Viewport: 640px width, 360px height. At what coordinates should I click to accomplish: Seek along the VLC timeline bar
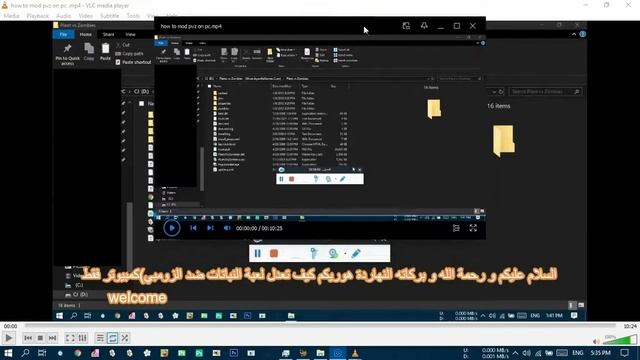(320, 326)
